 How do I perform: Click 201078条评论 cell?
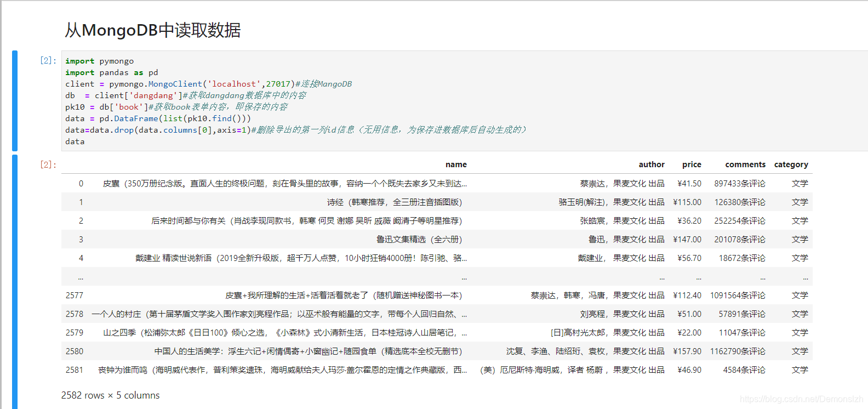click(740, 240)
